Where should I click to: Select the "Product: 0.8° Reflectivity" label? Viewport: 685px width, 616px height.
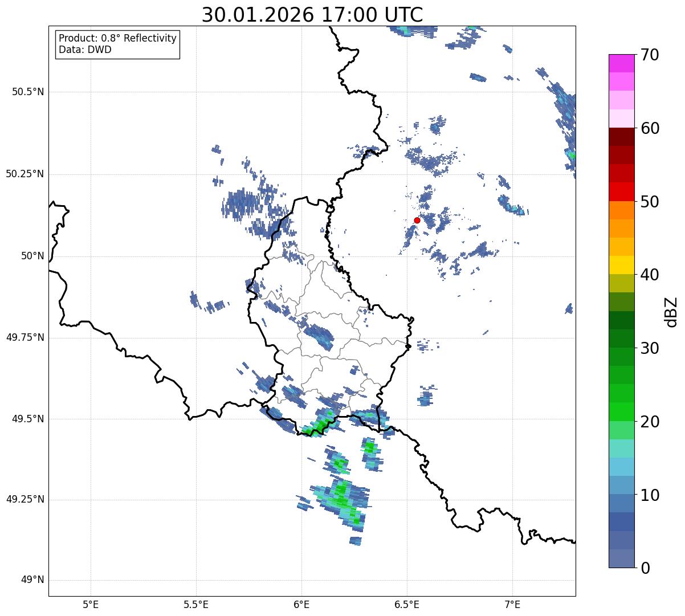[x=118, y=38]
